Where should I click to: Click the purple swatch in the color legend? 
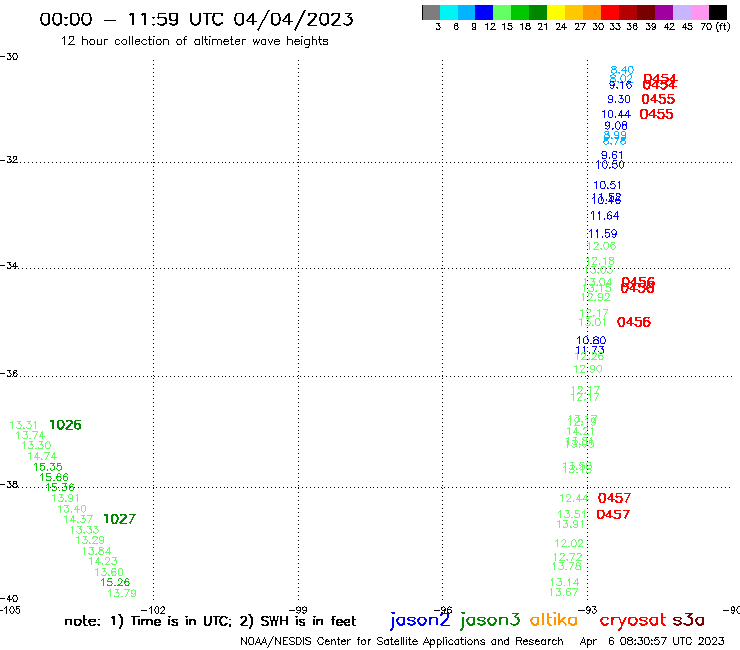pyautogui.click(x=663, y=12)
